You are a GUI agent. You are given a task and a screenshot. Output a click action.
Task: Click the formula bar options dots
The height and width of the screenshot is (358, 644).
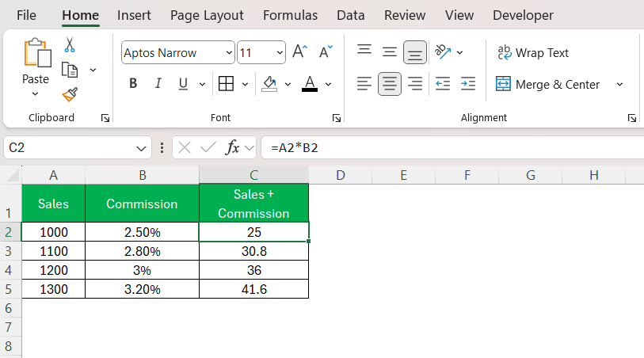pyautogui.click(x=162, y=147)
